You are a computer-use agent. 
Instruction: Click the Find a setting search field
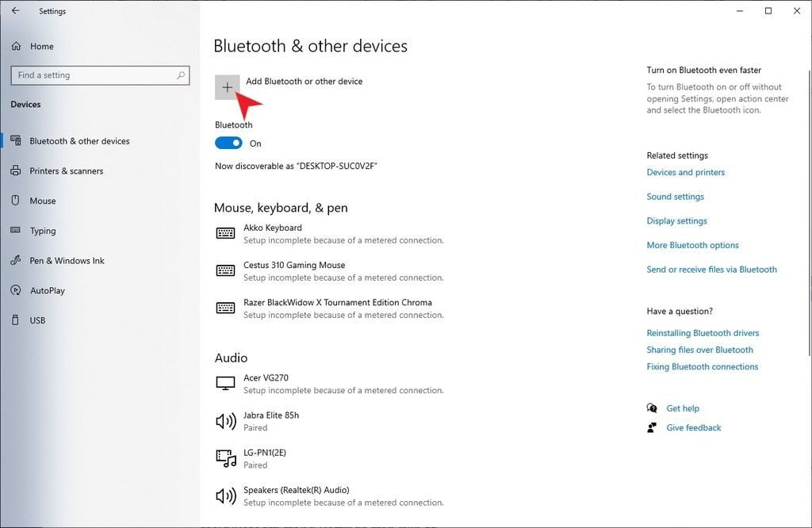100,75
